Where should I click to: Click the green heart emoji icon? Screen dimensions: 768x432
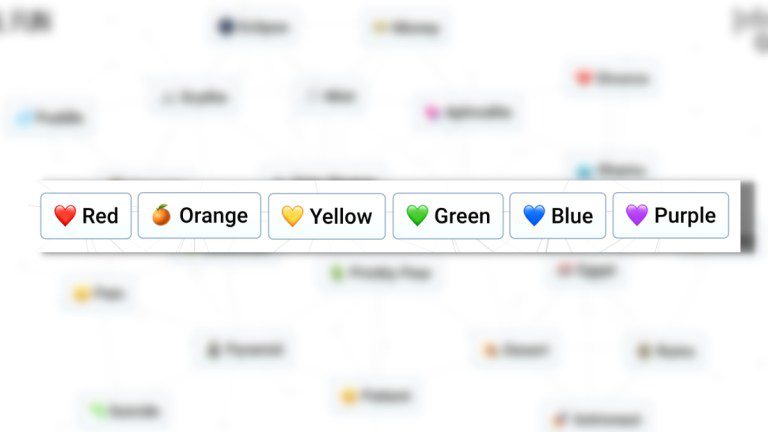417,216
